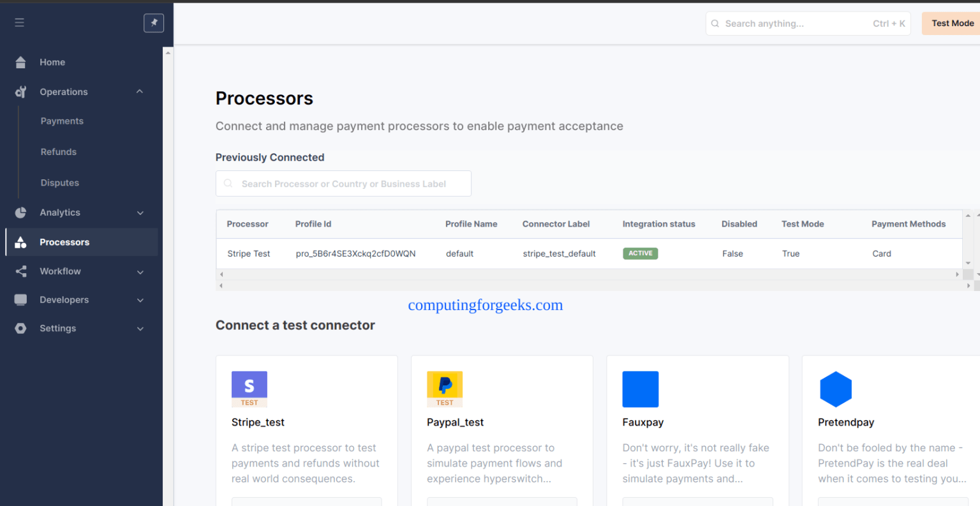This screenshot has height=506, width=980.
Task: Toggle Test Mode on the top bar
Action: (x=951, y=23)
